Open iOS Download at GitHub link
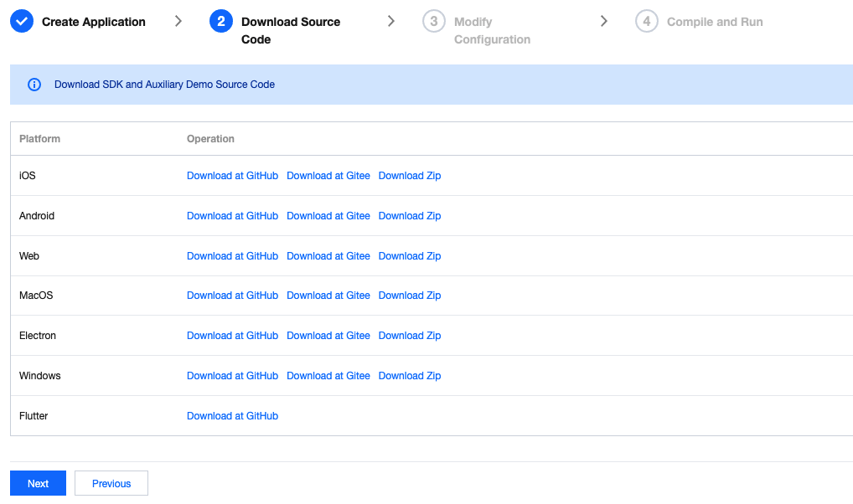 232,176
